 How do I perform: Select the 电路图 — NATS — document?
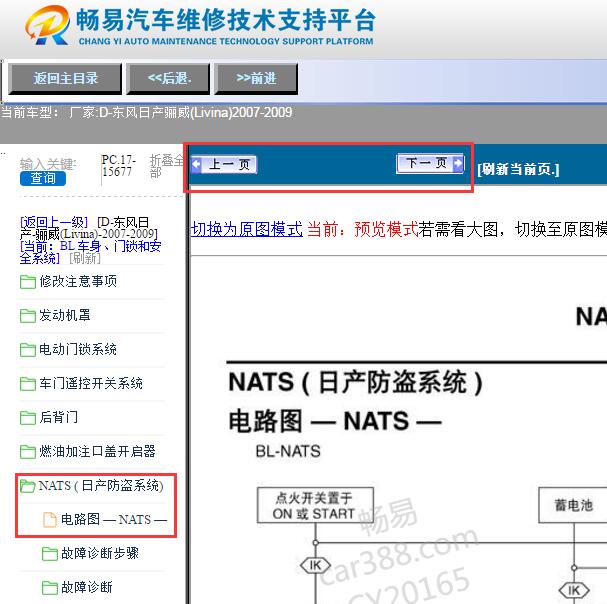(x=114, y=520)
